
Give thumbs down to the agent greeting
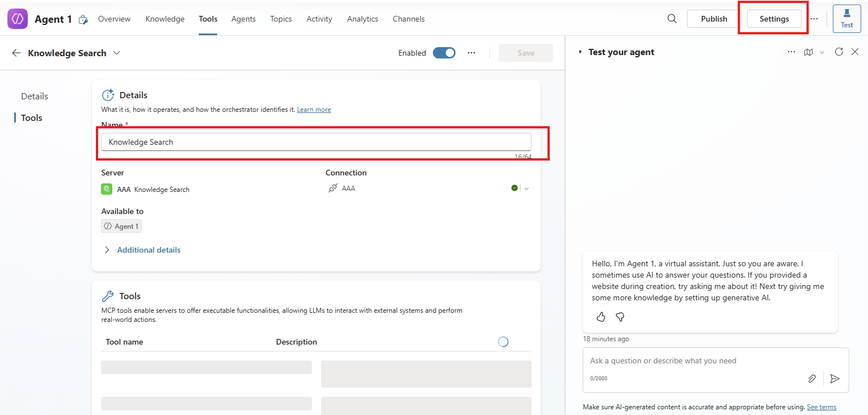(x=620, y=317)
